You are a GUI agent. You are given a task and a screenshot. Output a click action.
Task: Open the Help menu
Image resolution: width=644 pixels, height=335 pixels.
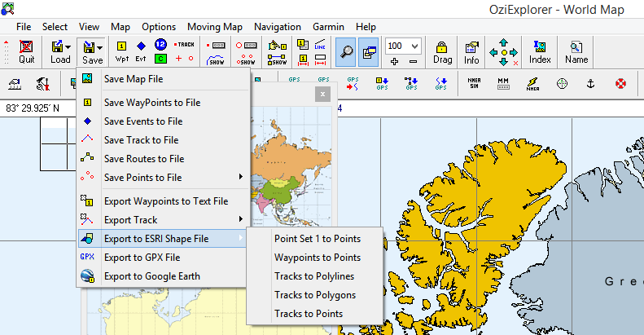[366, 27]
